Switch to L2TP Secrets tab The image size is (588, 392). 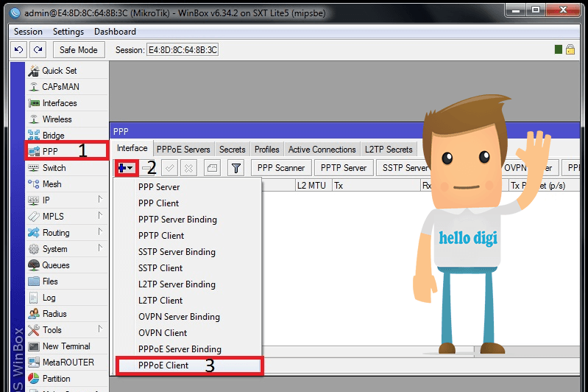tap(389, 150)
